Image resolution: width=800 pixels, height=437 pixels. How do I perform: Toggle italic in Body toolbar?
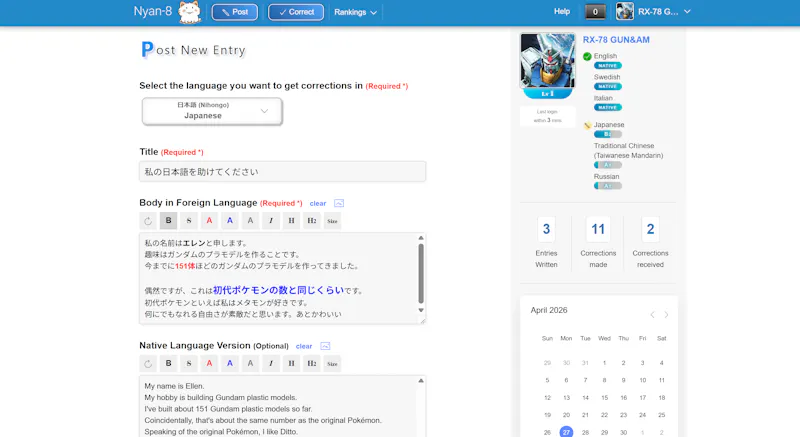[x=271, y=221]
